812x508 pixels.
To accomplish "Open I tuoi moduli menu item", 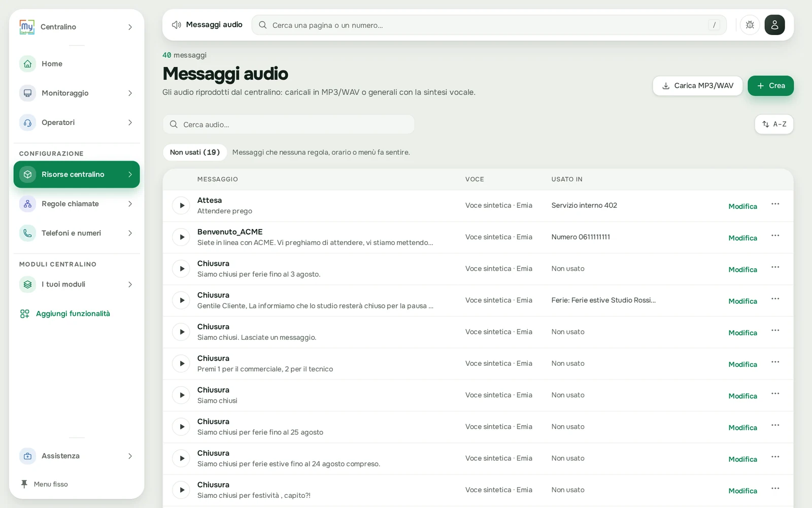I will coord(77,284).
